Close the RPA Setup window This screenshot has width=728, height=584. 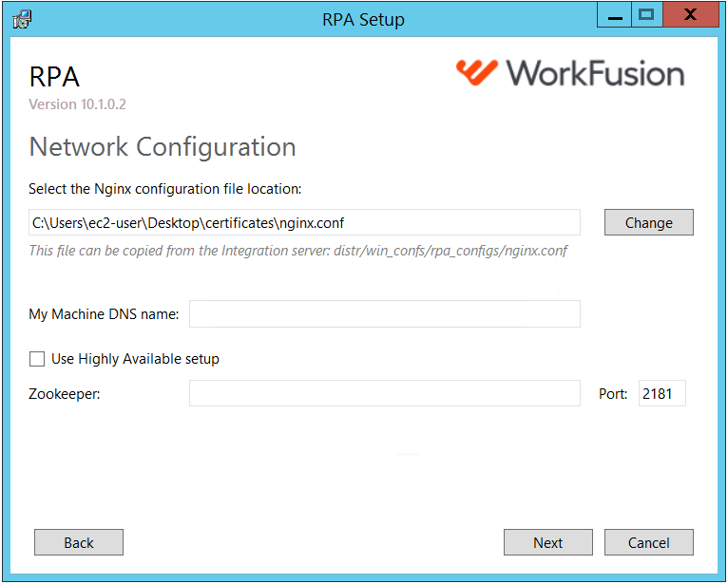click(x=690, y=15)
